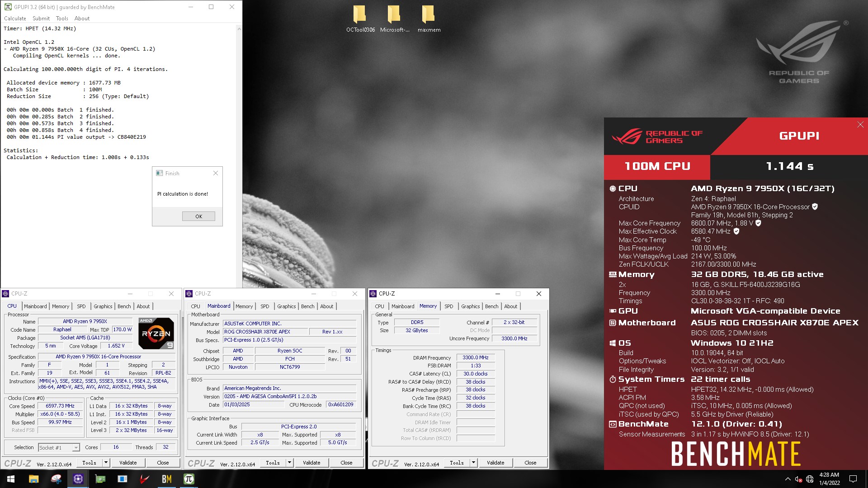This screenshot has height=488, width=868.
Task: Click Validate in middle CPU-Z window
Action: pyautogui.click(x=311, y=463)
